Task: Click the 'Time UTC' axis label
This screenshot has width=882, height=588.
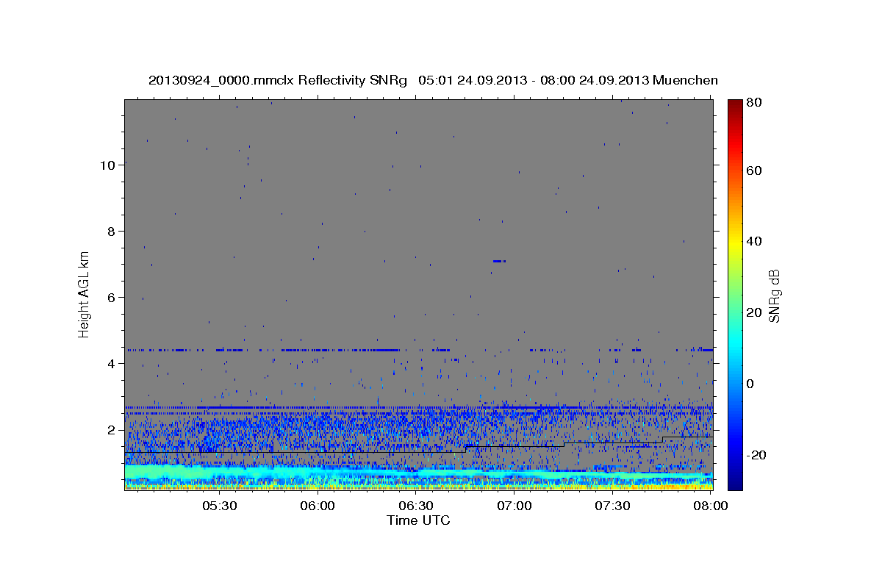Action: (418, 520)
